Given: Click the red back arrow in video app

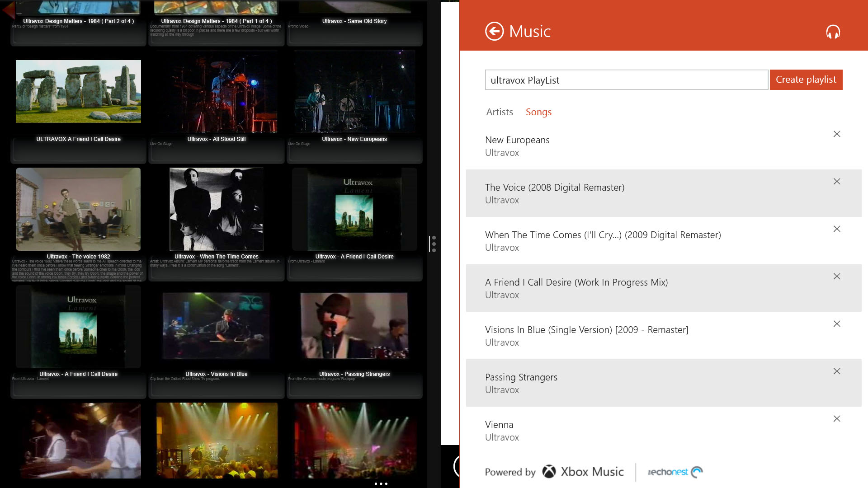Looking at the screenshot, I should tap(8, 10).
